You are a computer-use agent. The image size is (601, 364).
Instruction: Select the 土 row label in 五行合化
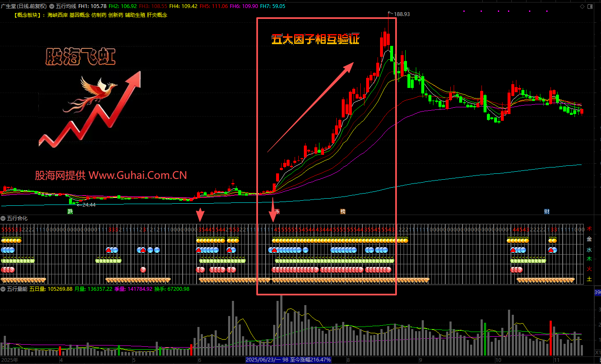pyautogui.click(x=589, y=279)
